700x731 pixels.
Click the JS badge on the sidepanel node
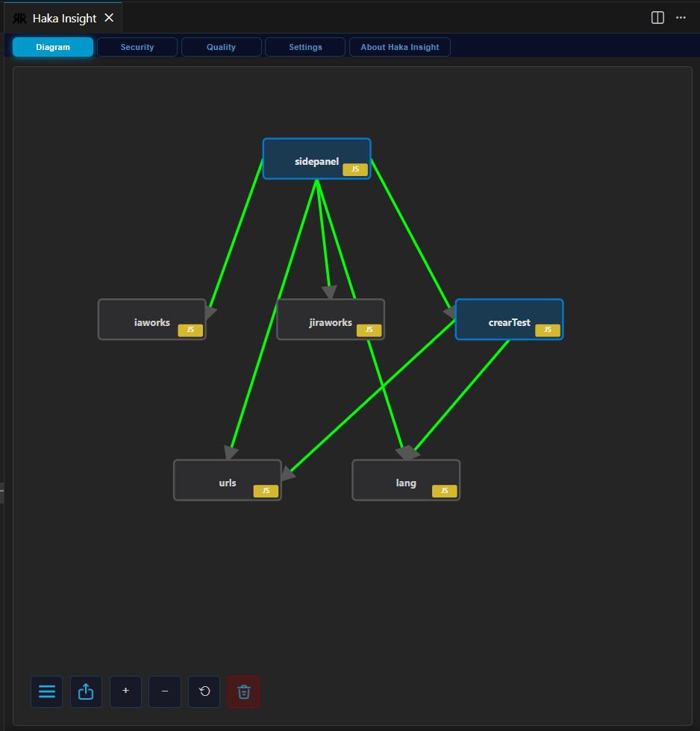pyautogui.click(x=354, y=169)
